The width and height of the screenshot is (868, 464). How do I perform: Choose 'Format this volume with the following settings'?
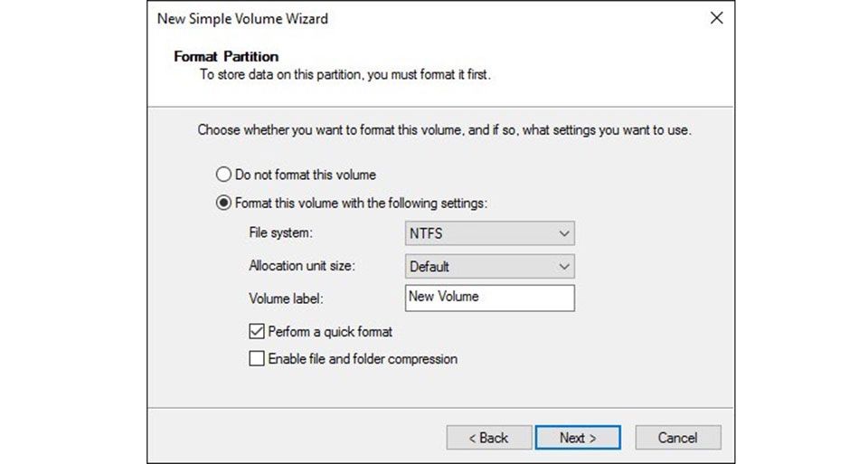(x=223, y=204)
